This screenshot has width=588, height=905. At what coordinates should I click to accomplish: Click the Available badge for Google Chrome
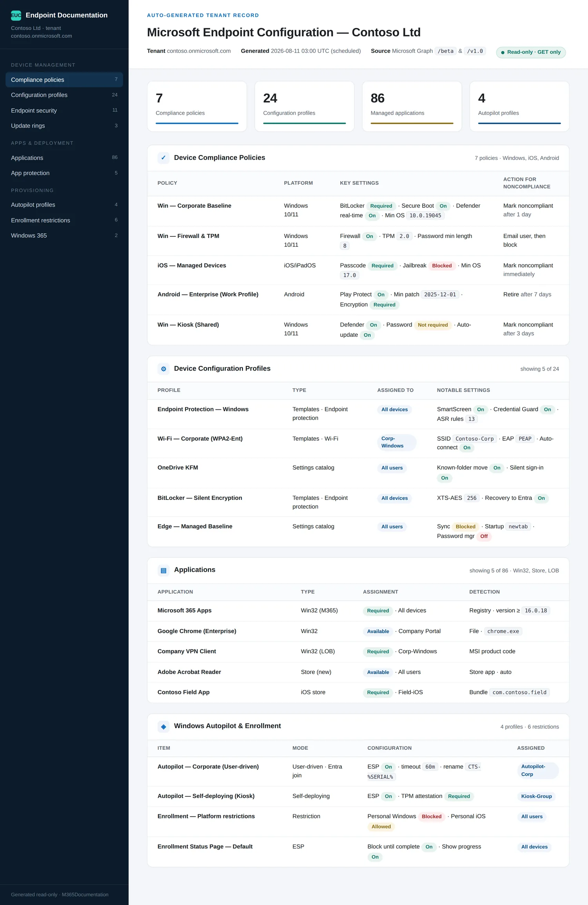click(x=378, y=631)
